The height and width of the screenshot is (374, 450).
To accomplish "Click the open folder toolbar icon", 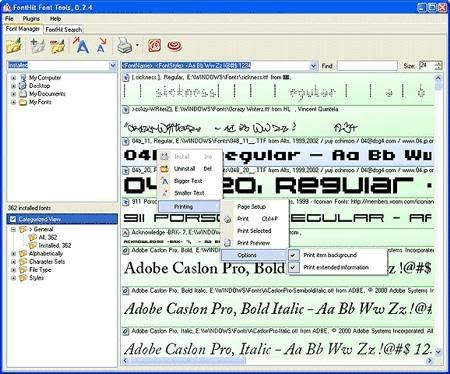I will 14,46.
